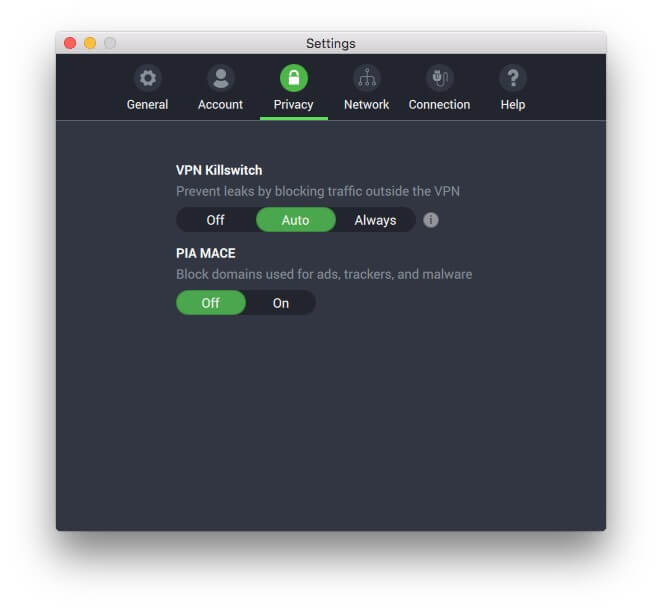Viewport: 662px width, 611px height.
Task: Switch to the Account tab label
Action: pos(220,105)
